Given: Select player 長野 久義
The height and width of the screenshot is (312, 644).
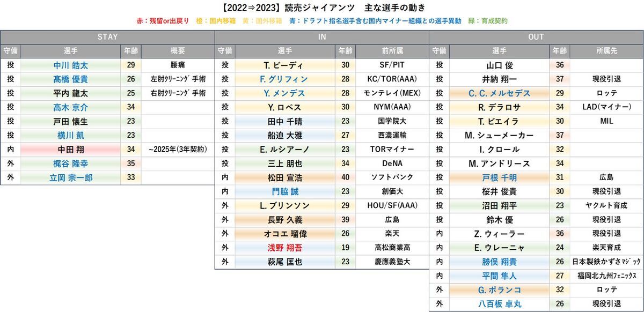Looking at the screenshot, I should tap(285, 219).
